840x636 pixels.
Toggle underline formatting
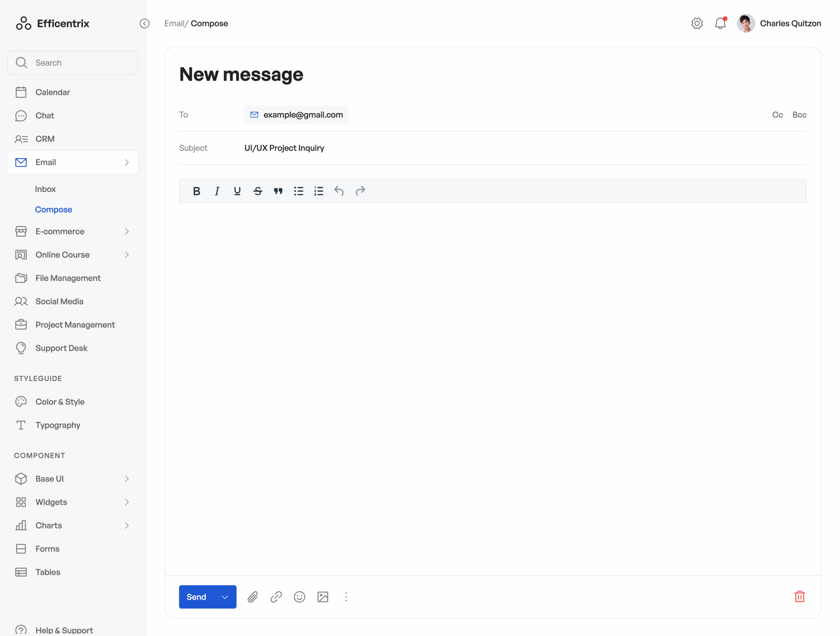[x=237, y=191]
